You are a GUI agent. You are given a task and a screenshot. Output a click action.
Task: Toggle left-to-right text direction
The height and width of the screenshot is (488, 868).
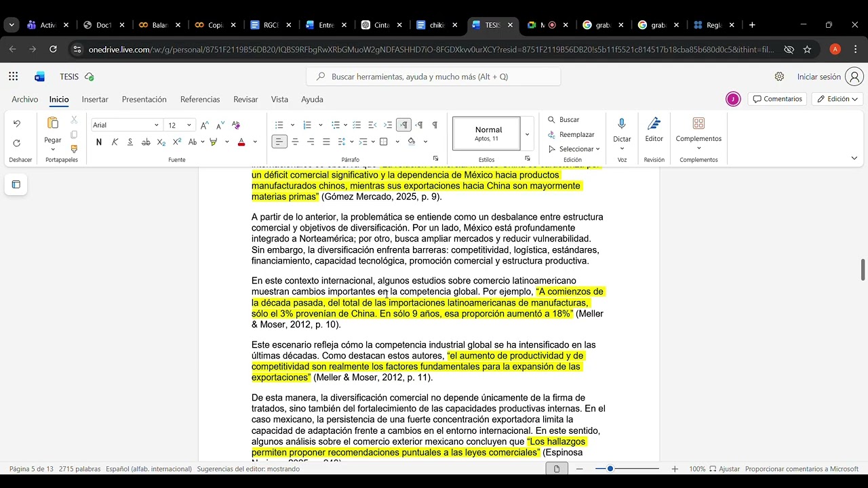[403, 125]
